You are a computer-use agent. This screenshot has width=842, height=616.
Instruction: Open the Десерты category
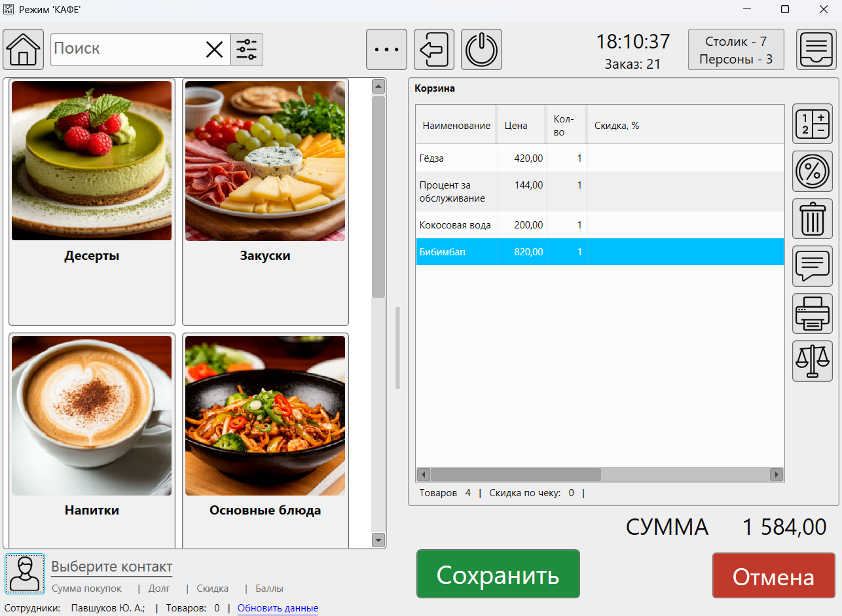pyautogui.click(x=92, y=202)
